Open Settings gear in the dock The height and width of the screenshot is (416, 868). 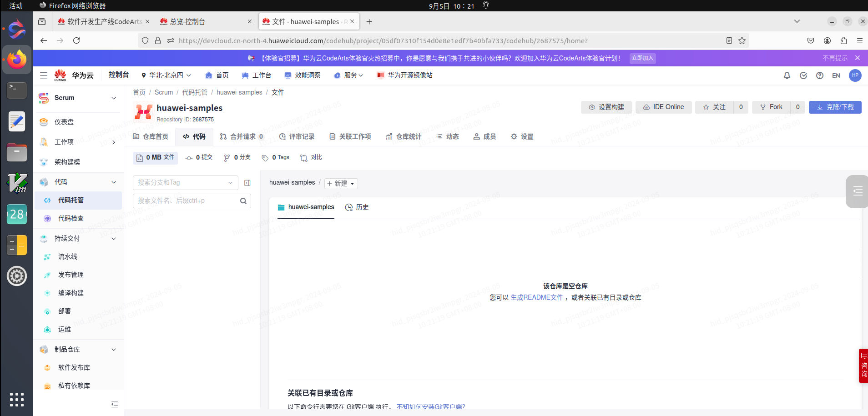point(17,276)
